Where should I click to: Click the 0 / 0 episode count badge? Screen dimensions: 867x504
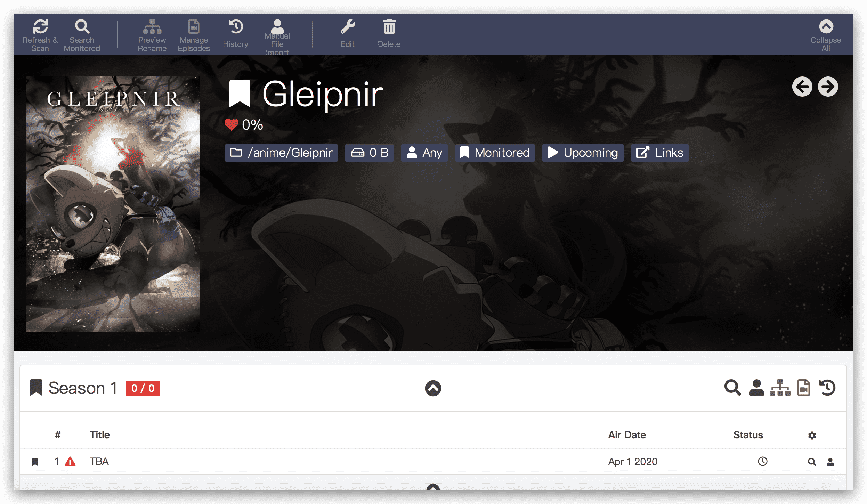[x=143, y=388]
